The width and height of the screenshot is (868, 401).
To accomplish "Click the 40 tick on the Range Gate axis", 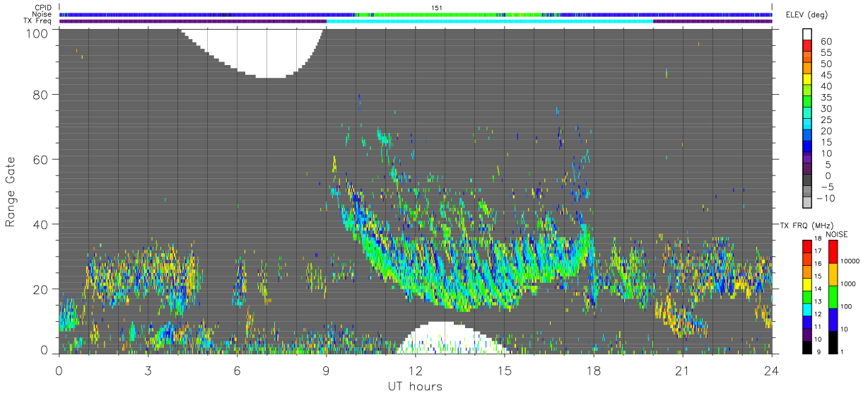I will [x=40, y=224].
